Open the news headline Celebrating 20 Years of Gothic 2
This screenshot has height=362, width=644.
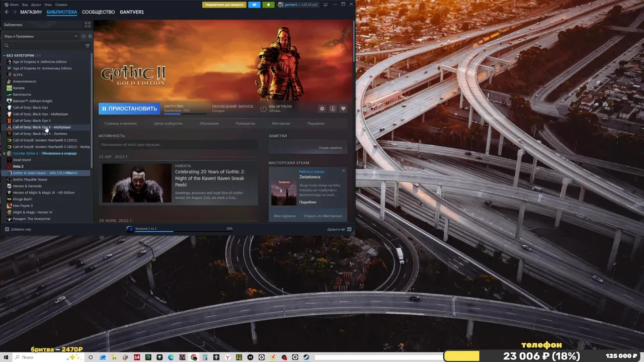tap(210, 178)
